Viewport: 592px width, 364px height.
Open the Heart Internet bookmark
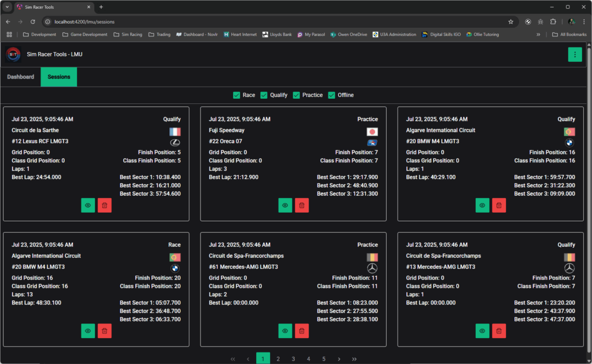pyautogui.click(x=240, y=34)
